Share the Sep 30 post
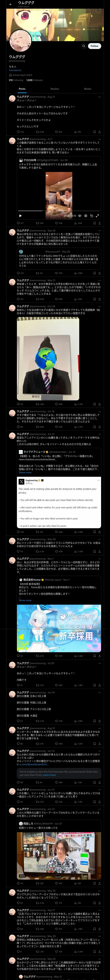The height and width of the screenshot is (980, 110). click(x=99, y=273)
